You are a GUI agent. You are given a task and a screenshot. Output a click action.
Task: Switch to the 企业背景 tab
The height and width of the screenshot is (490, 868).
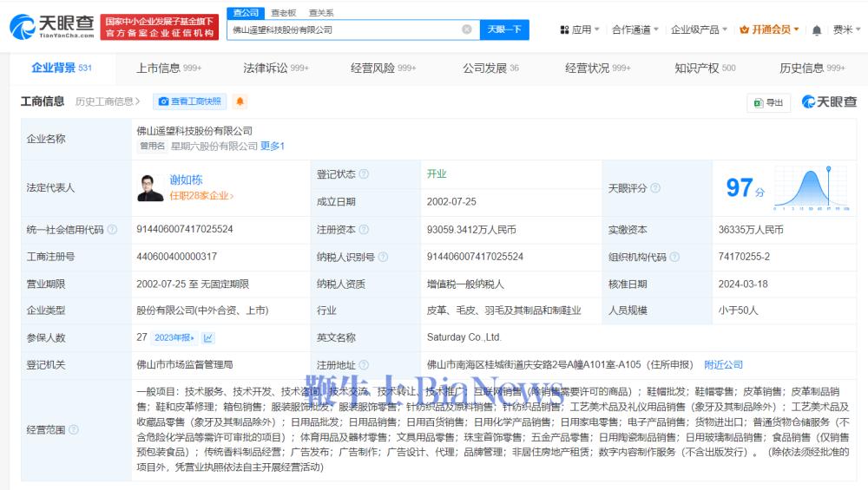pos(62,68)
